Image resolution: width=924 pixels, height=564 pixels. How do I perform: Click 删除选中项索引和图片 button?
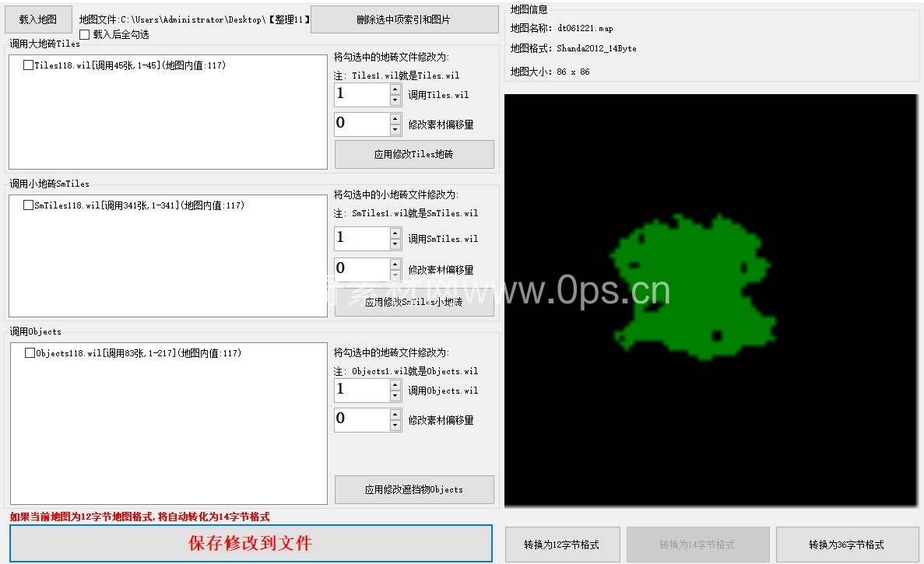pyautogui.click(x=404, y=19)
